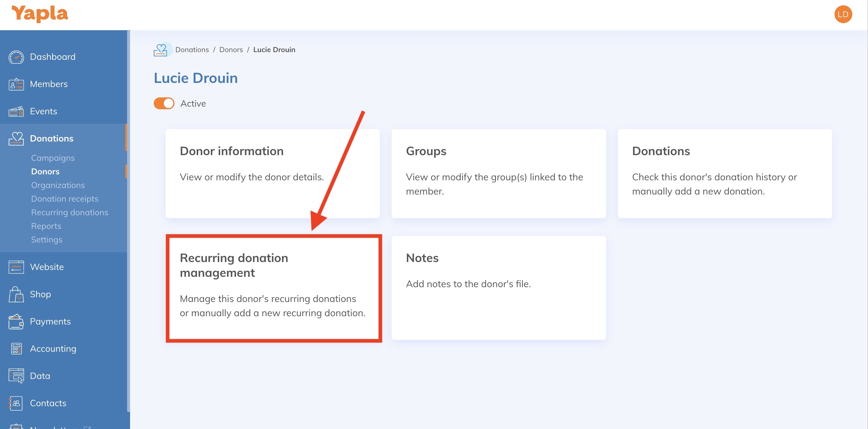
Task: Select Recurring donations in the sidebar
Action: 69,212
